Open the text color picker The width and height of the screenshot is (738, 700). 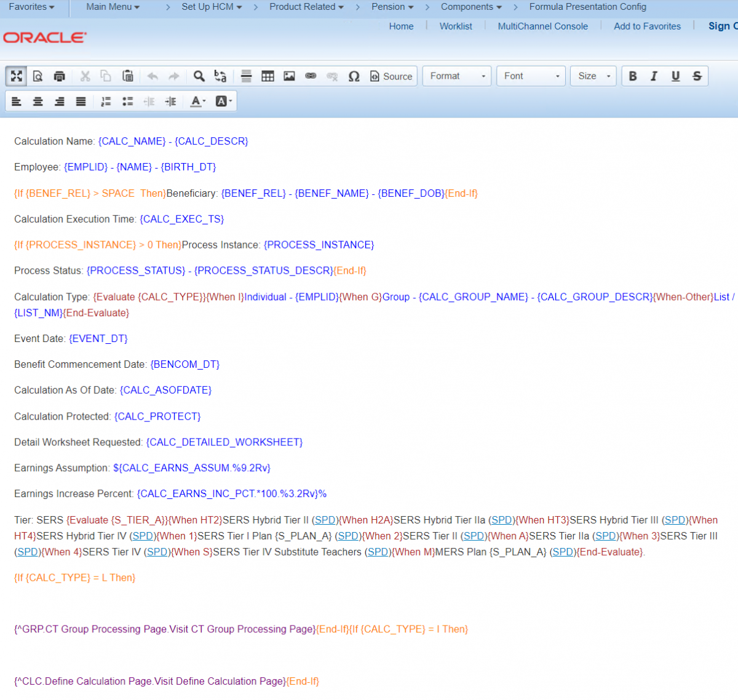[197, 101]
